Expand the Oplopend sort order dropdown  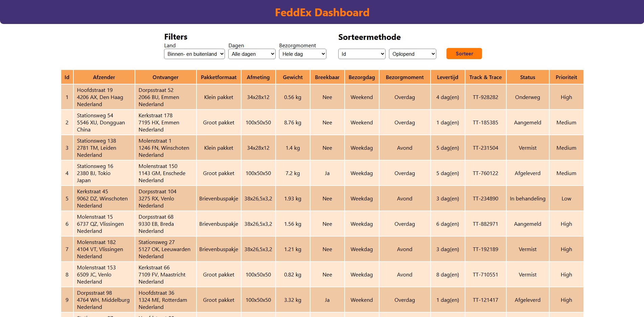point(412,54)
